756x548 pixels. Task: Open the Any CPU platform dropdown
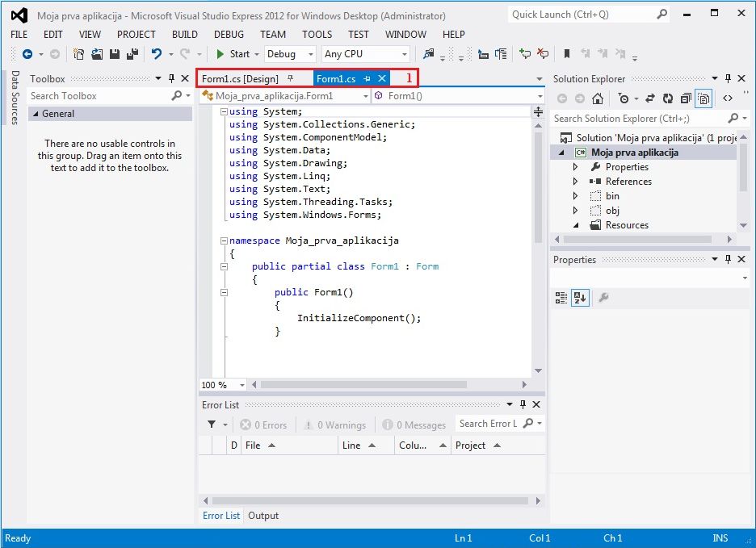coord(366,54)
